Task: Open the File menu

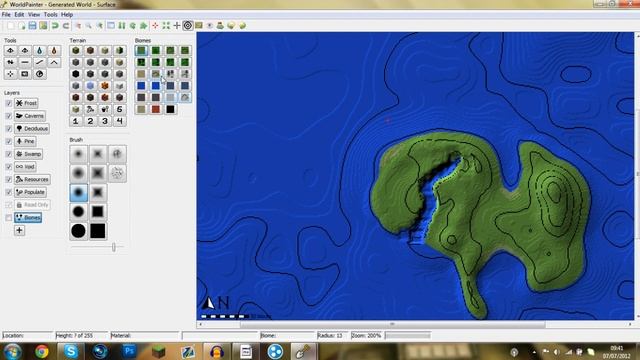Action: [6, 15]
